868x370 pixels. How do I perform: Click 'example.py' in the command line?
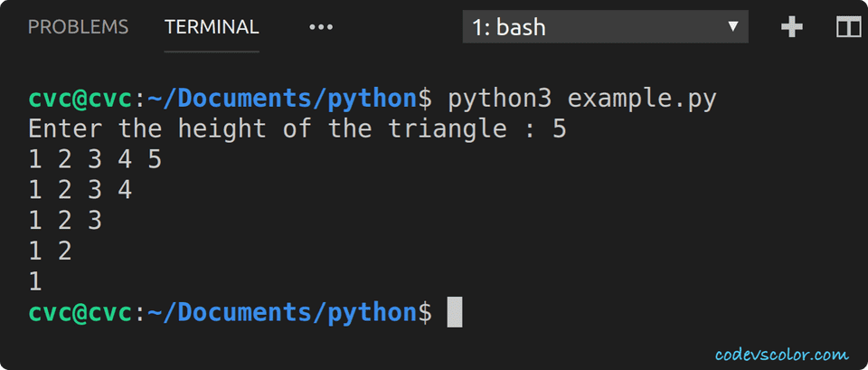click(x=642, y=98)
